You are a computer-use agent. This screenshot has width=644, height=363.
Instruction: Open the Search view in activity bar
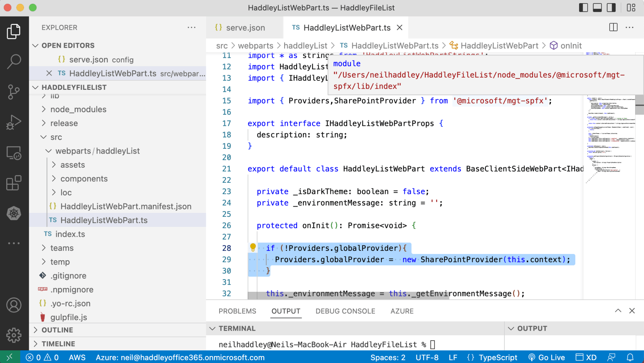point(14,61)
